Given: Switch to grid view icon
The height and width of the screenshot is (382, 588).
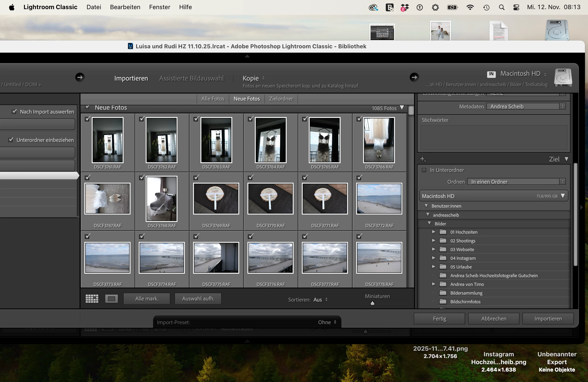Looking at the screenshot, I should coord(92,298).
